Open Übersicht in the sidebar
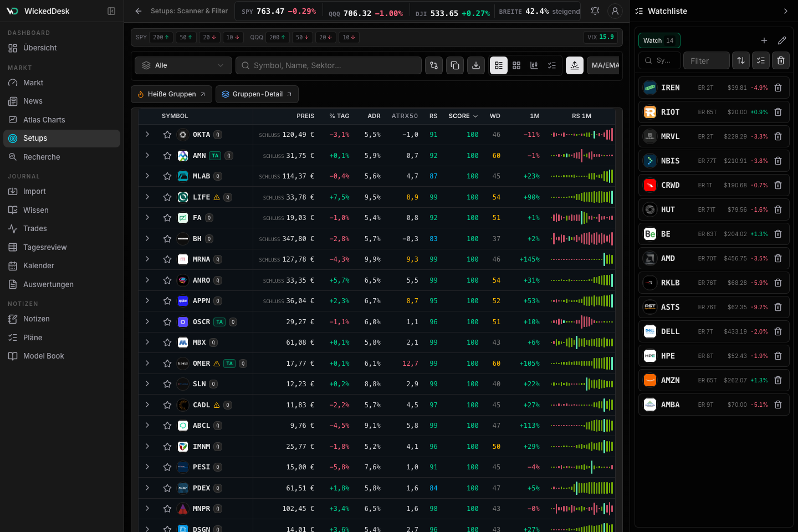The image size is (798, 532). pyautogui.click(x=62, y=48)
